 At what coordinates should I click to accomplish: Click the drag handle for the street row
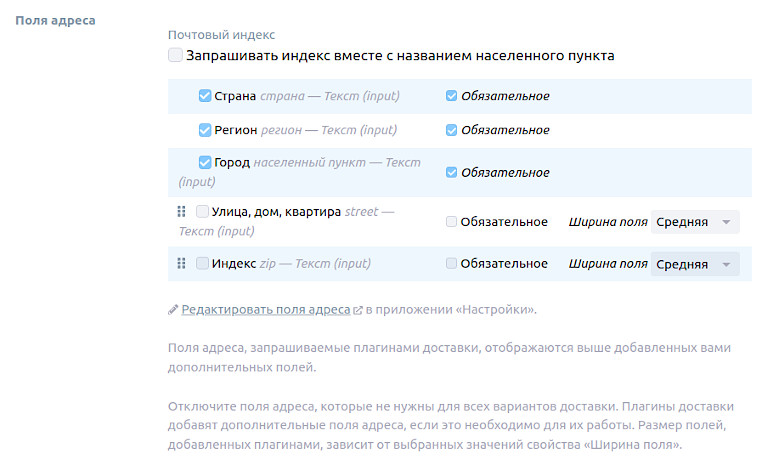181,212
